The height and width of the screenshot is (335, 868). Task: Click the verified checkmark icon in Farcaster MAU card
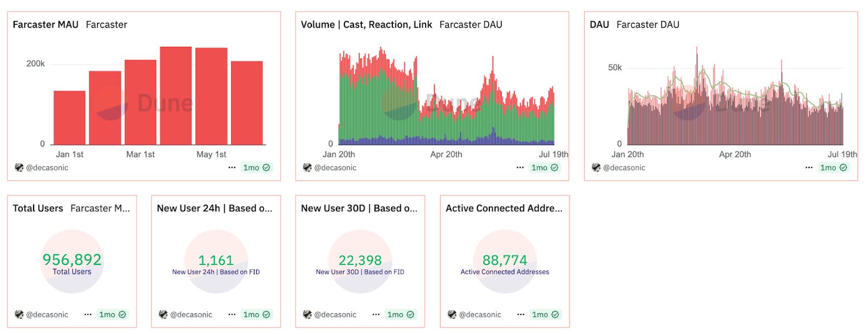266,168
